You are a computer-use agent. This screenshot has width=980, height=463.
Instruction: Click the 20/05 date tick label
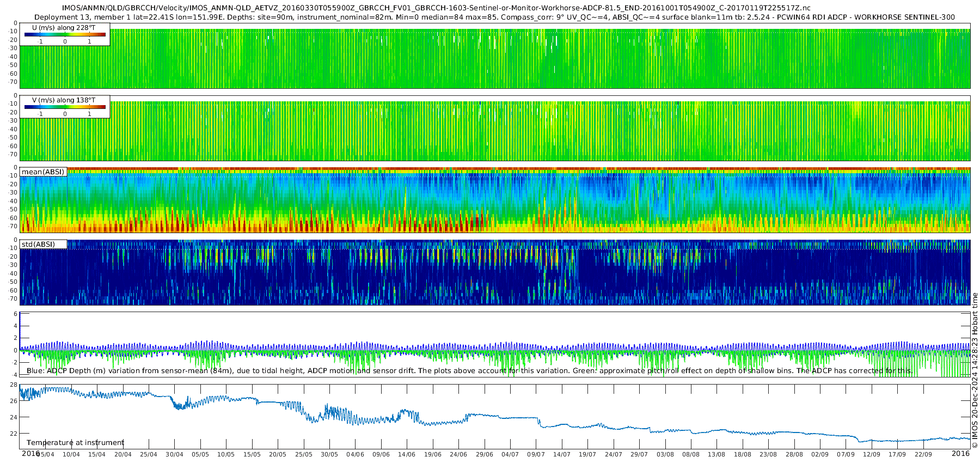pos(278,455)
